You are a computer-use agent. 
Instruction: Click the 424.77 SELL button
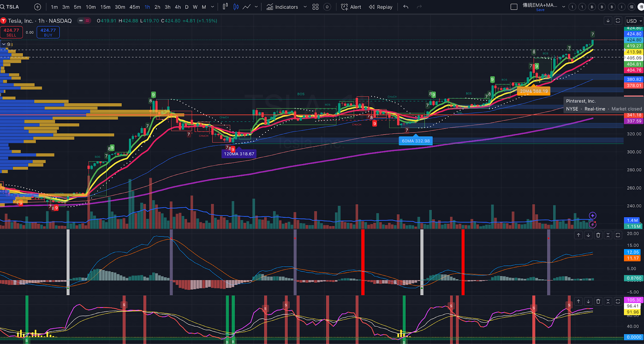[11, 32]
